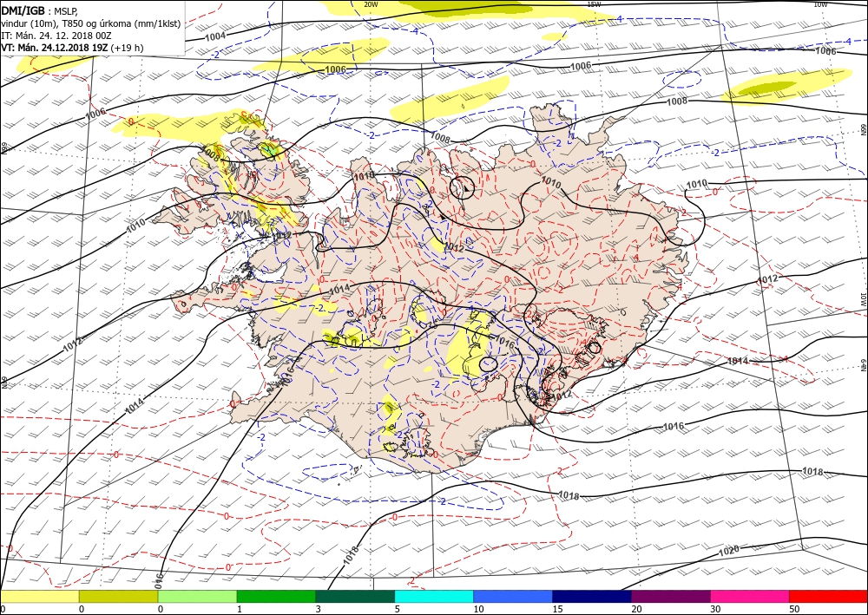Pick the cyan legend swatch above value 5

434,597
